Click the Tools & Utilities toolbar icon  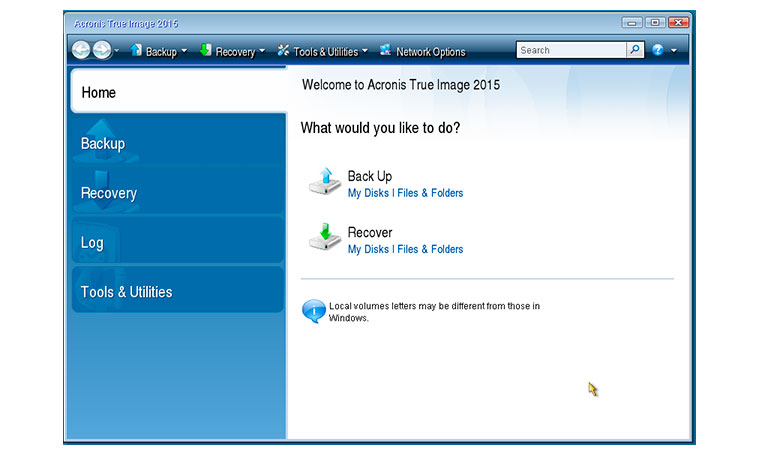283,50
